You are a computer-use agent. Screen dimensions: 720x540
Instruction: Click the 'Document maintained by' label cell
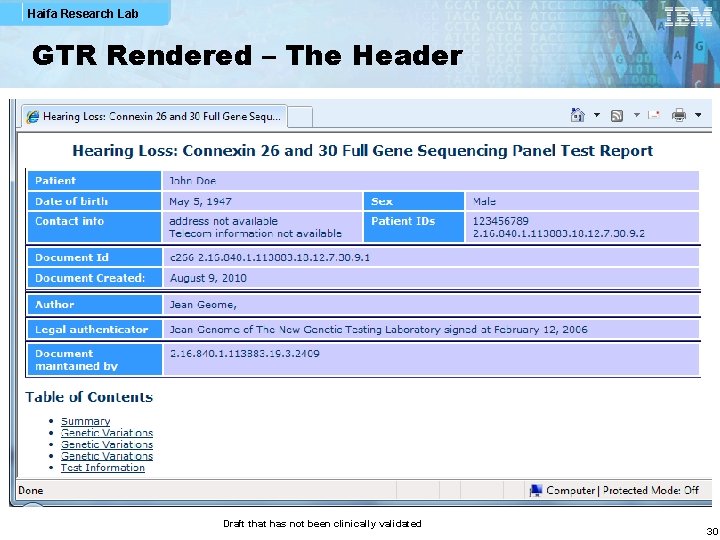pos(94,360)
